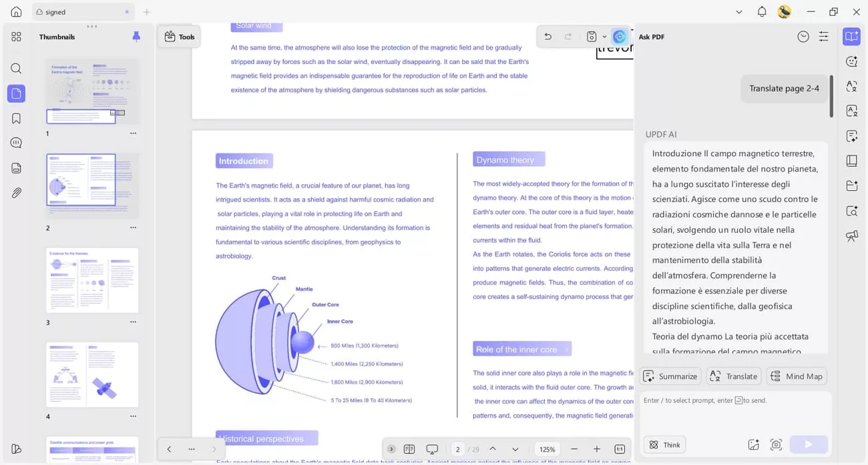Click the 125% zoom level control
Viewport: 868px width, 465px height.
pos(547,449)
